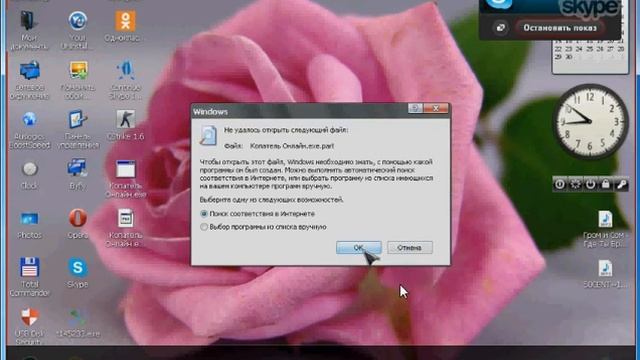Click the analog clock gadget
The image size is (640, 360).
pos(590,121)
